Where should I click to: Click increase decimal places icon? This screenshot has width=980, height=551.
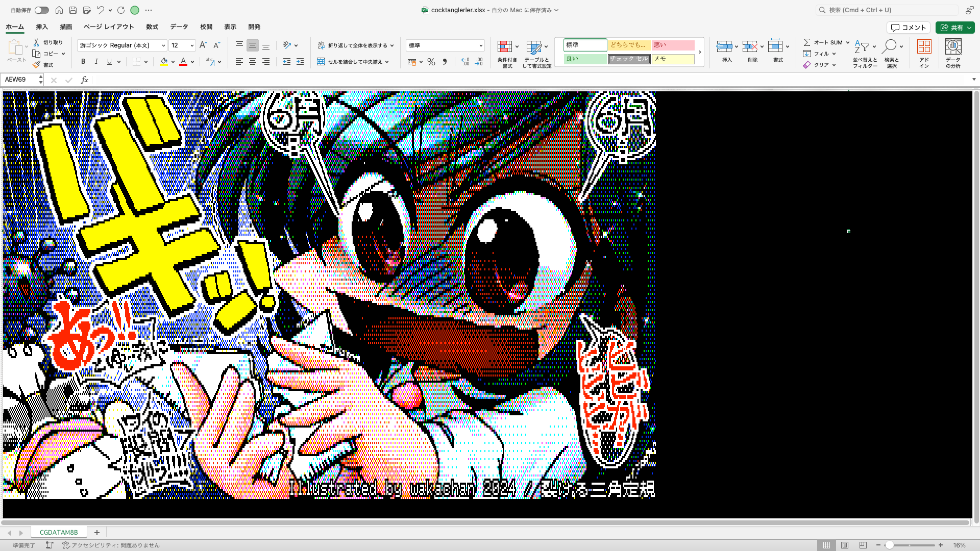(x=465, y=62)
